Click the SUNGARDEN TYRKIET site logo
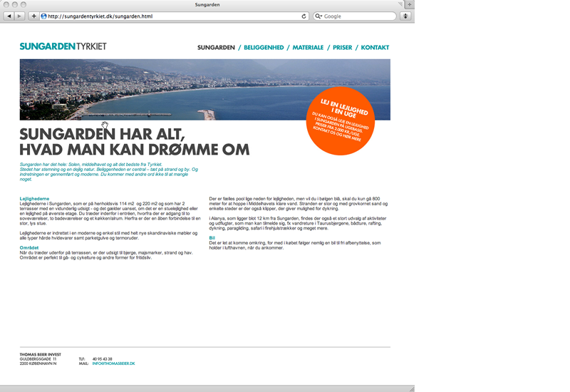 63,47
